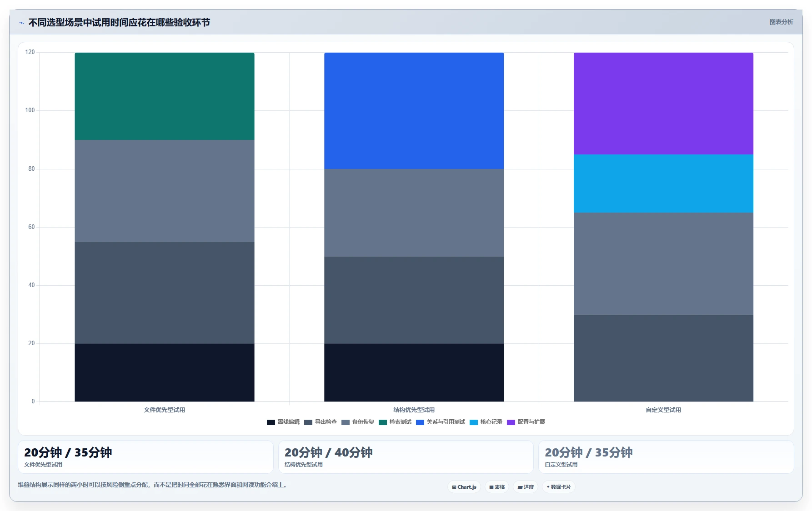Hide the 核心记录 series in the legend
This screenshot has height=511, width=812.
[x=486, y=422]
